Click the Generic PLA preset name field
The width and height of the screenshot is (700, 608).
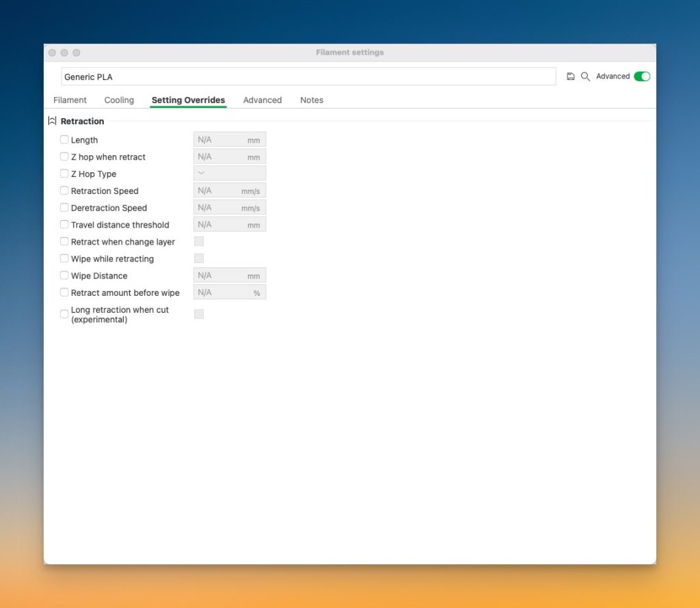click(x=308, y=77)
